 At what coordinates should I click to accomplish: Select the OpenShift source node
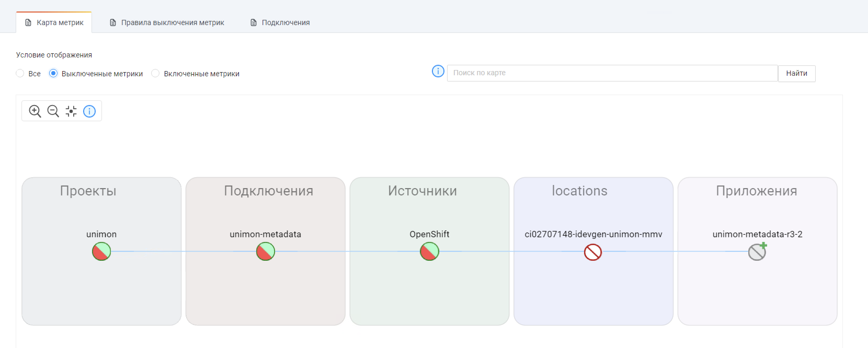pos(429,251)
